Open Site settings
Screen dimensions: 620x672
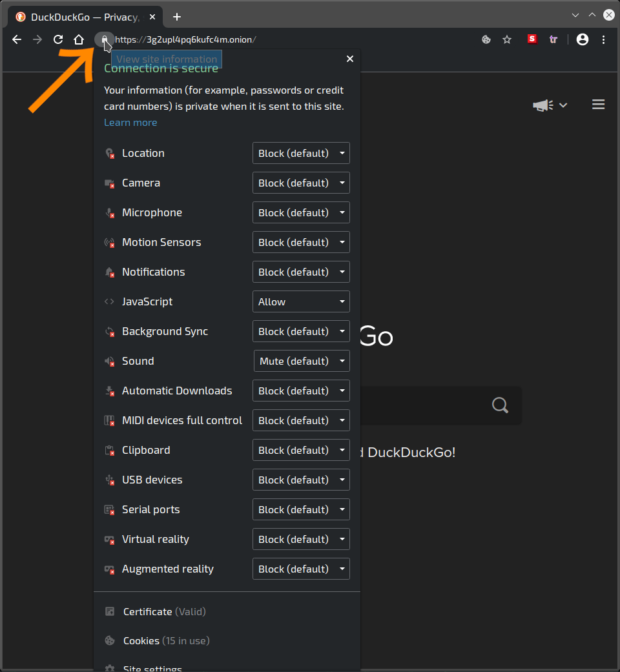click(x=152, y=668)
